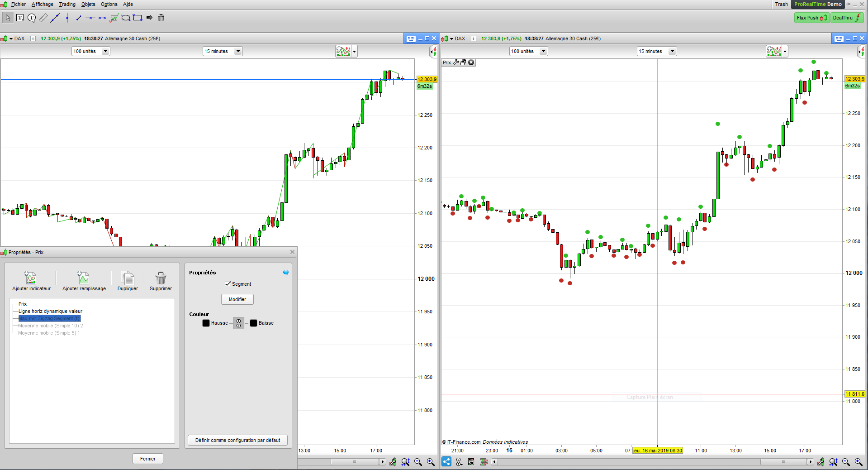This screenshot has width=868, height=470.
Task: Toggle the Flux Push button
Action: (x=811, y=18)
